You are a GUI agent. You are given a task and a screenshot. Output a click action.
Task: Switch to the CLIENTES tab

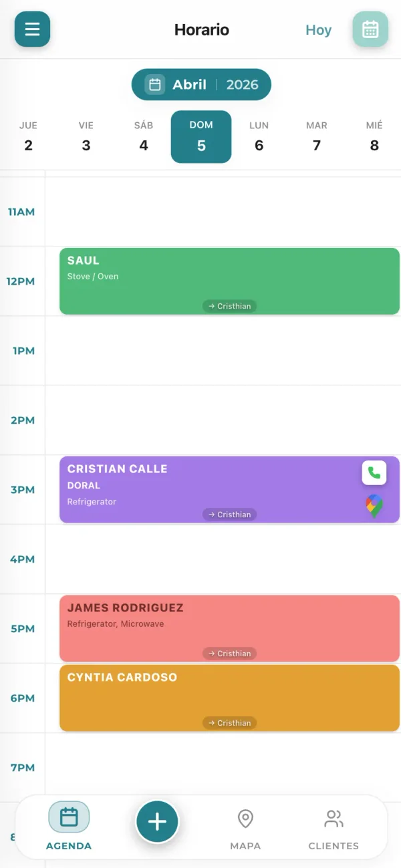(x=333, y=827)
